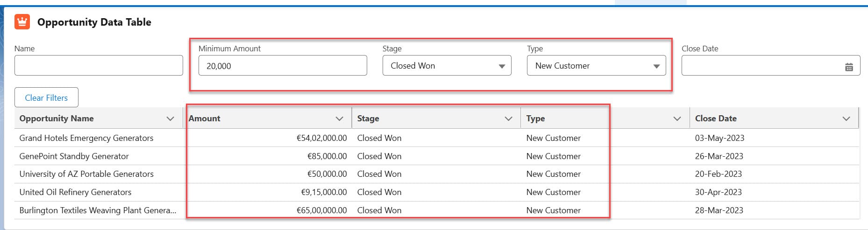Expand the Stage column menu chevron
868x230 pixels.
coord(509,118)
